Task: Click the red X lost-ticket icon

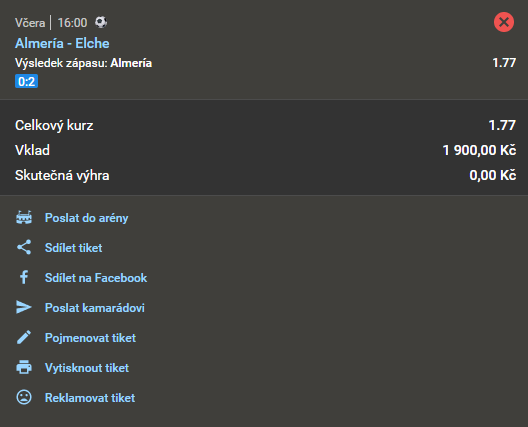Action: pyautogui.click(x=504, y=22)
